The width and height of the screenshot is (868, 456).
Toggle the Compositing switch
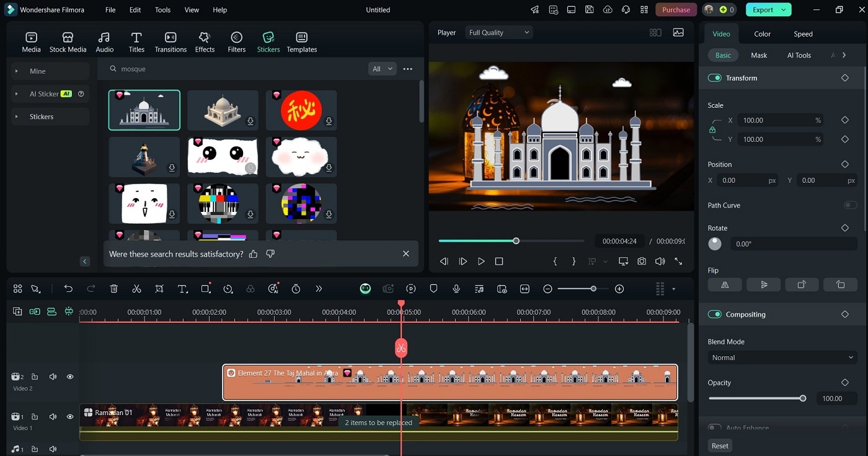715,314
